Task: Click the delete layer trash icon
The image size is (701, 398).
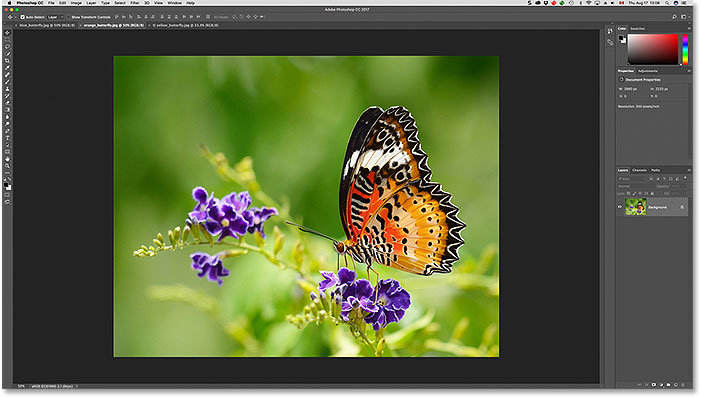Action: pos(683,385)
